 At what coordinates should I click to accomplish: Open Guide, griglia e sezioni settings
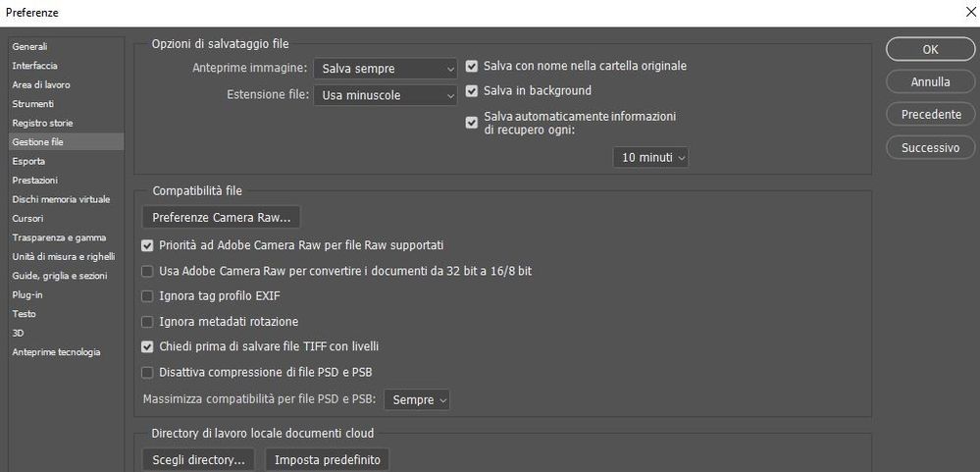point(66,276)
